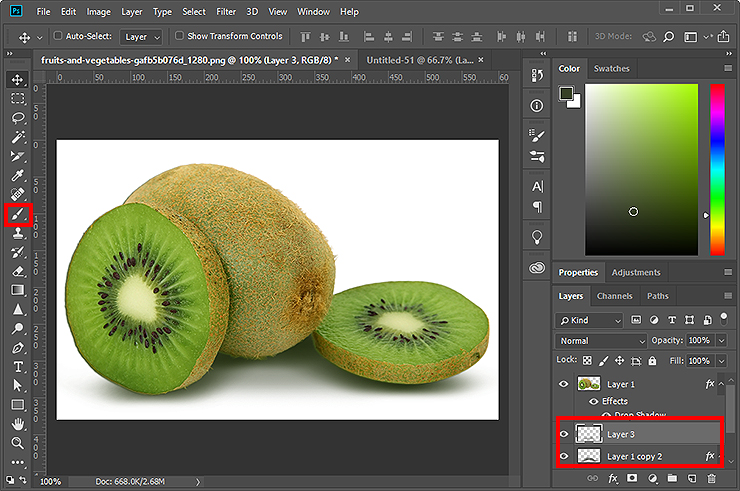Switch to the Swatches tab
740x491 pixels.
611,69
